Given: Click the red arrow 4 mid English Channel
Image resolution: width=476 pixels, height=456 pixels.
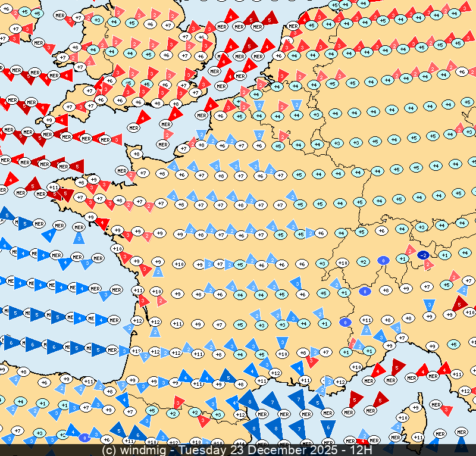Looking at the screenshot, I should 143,117.
